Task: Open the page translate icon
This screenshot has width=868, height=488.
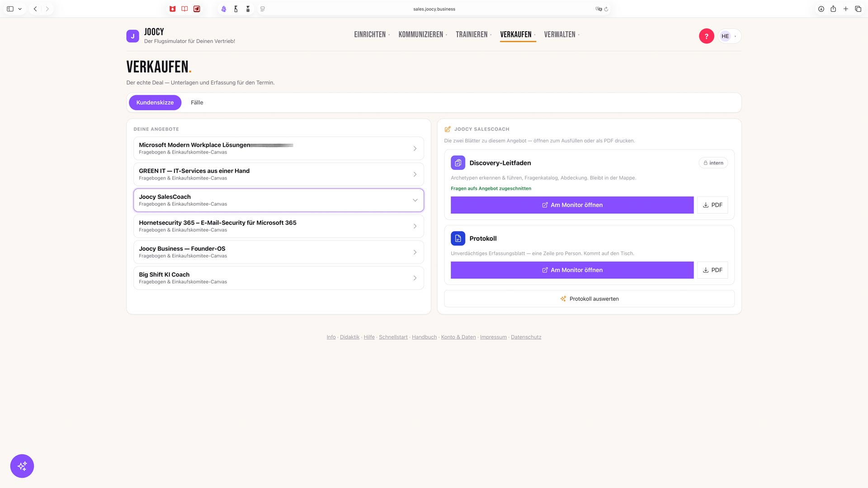Action: click(x=599, y=9)
